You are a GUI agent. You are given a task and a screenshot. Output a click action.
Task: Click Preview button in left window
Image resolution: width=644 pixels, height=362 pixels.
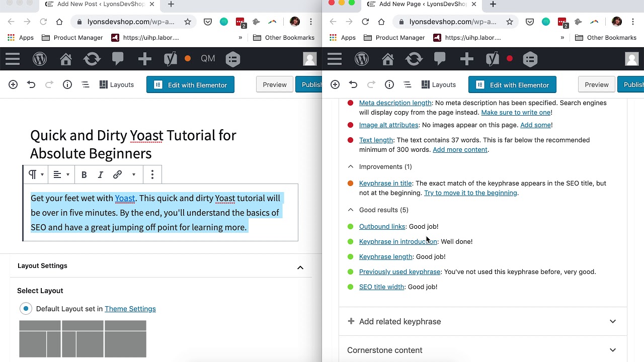[275, 84]
